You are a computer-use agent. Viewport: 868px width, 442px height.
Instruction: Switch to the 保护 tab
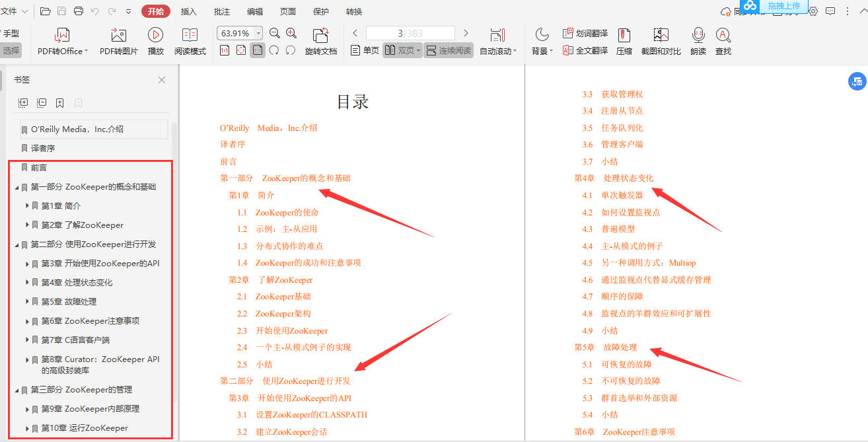point(321,11)
